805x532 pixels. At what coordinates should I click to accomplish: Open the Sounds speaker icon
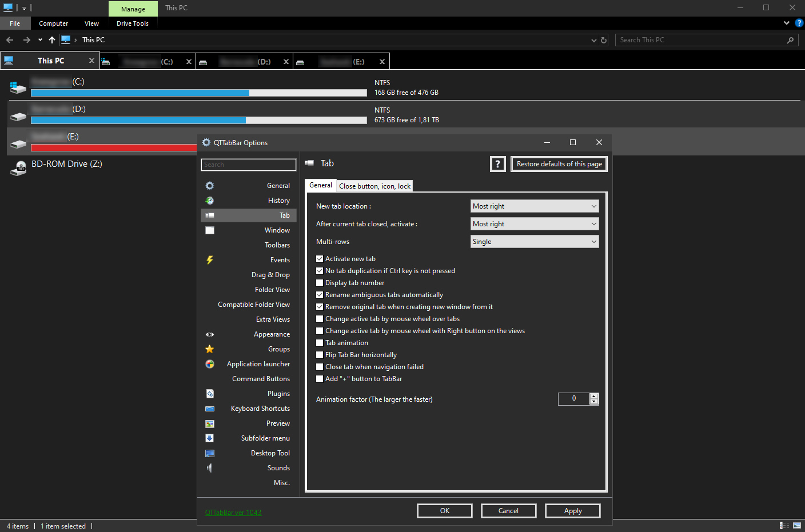click(210, 468)
